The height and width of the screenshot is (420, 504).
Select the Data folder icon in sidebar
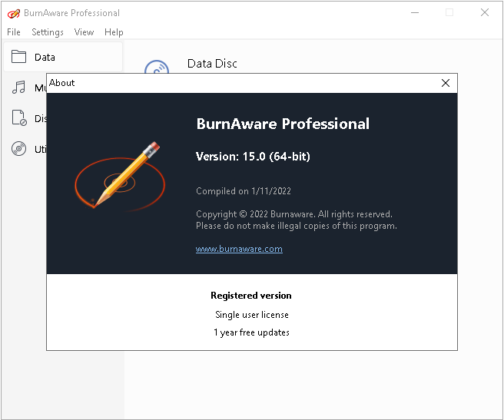click(18, 57)
